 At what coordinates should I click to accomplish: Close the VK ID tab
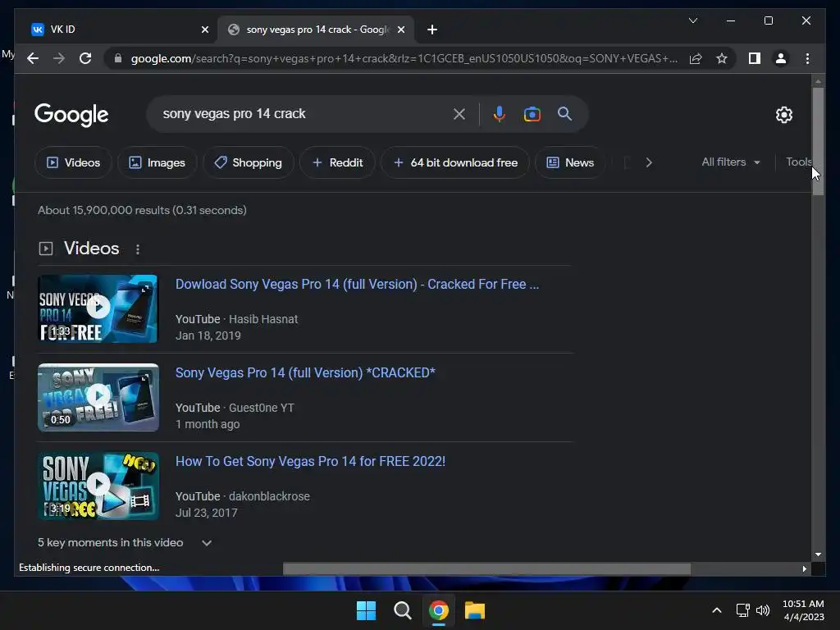tap(204, 30)
